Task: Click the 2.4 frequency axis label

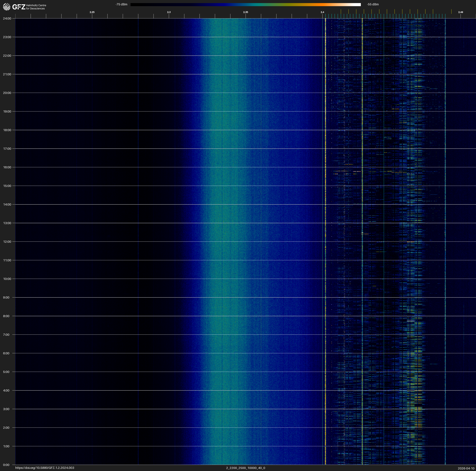Action: [x=322, y=12]
